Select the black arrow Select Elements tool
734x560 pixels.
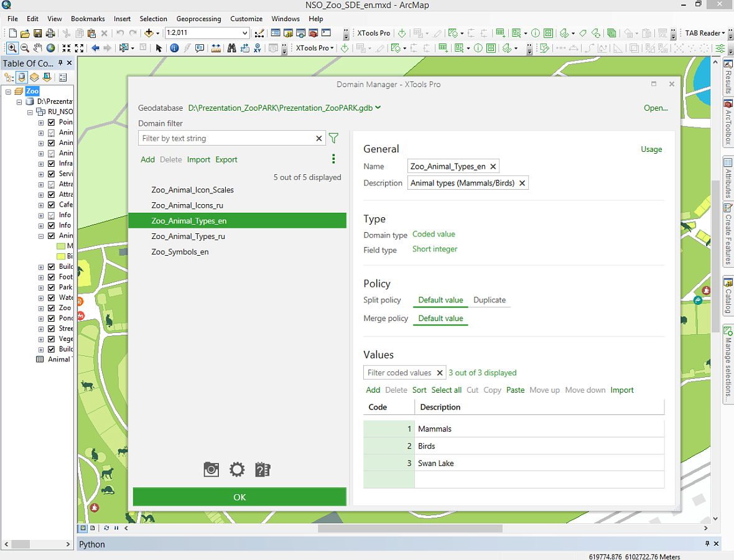[159, 48]
